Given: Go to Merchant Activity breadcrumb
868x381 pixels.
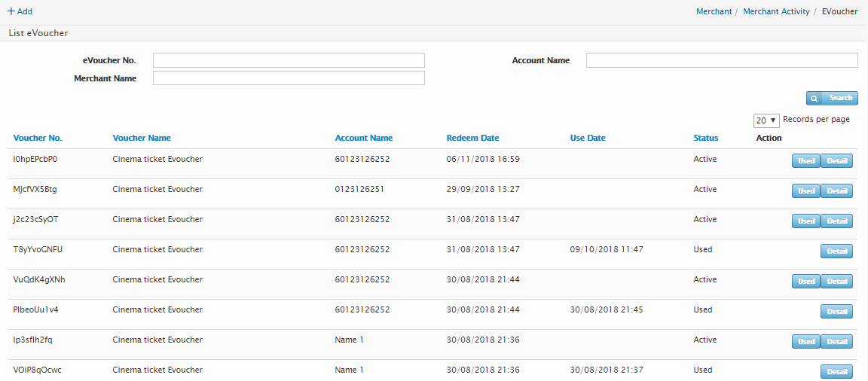Looking at the screenshot, I should click(x=776, y=11).
